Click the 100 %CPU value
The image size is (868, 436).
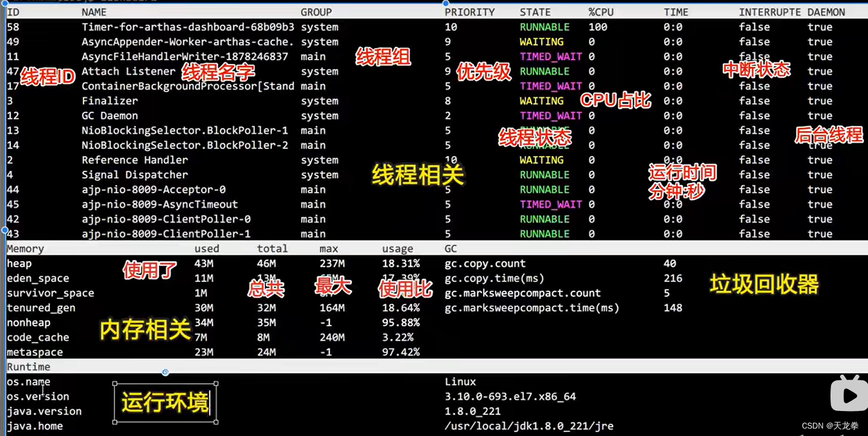pos(598,27)
